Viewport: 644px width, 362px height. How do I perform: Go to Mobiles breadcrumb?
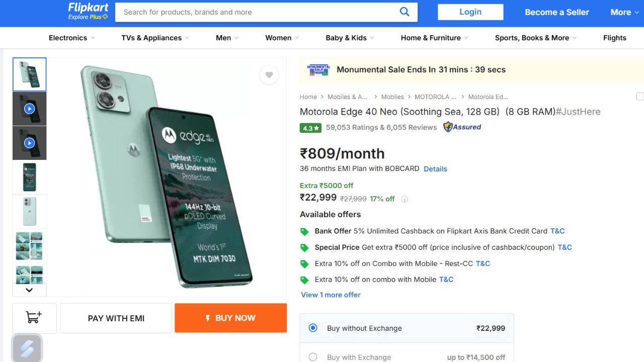point(392,97)
